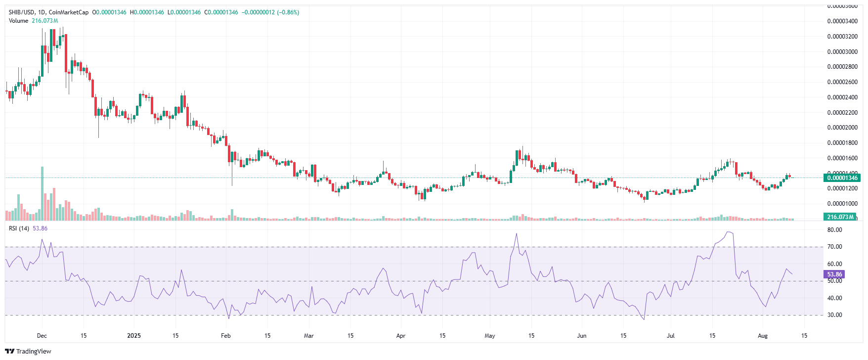Click the May label on the time axis
Viewport: 868px width, 360px height.
tap(490, 336)
